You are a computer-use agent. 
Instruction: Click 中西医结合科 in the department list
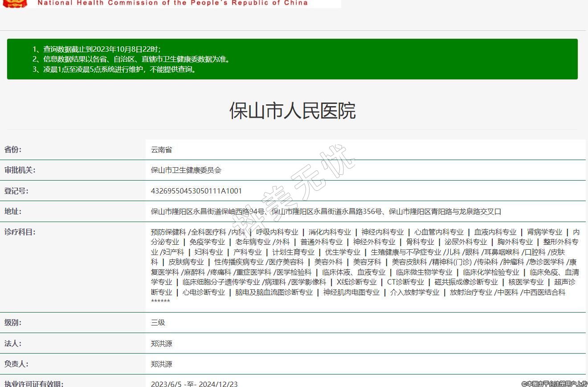(544, 292)
